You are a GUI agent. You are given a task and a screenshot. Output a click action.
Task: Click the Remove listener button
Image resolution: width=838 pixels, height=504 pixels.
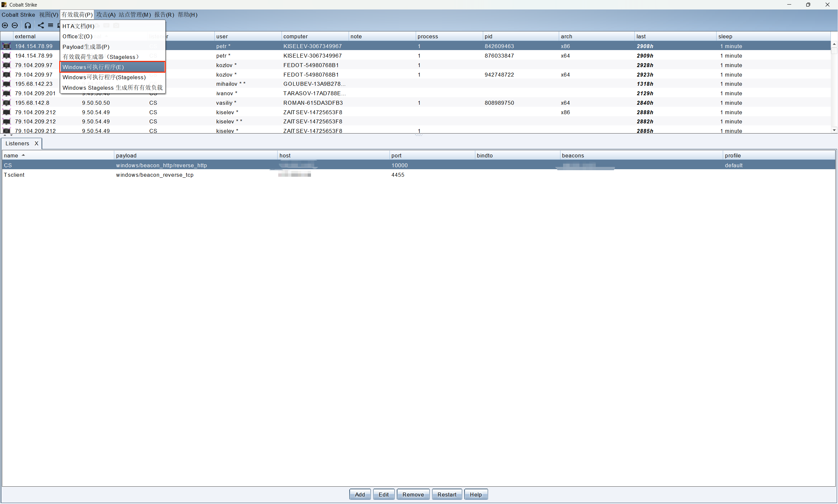[x=413, y=495]
